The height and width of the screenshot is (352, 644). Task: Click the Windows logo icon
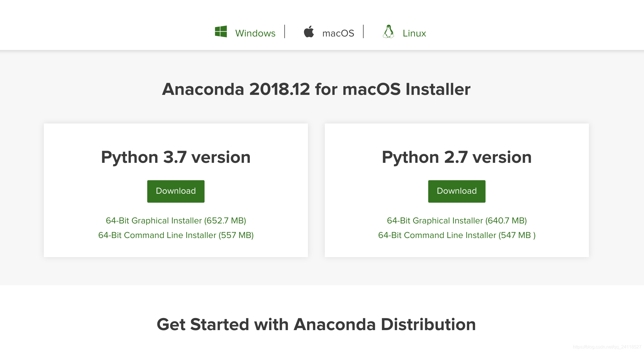tap(221, 31)
